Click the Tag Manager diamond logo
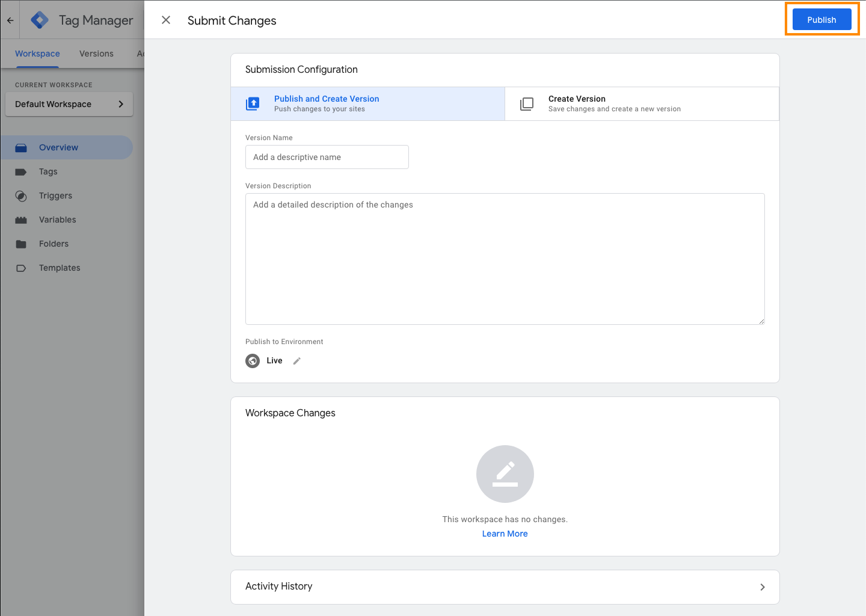The width and height of the screenshot is (866, 616). coord(40,20)
